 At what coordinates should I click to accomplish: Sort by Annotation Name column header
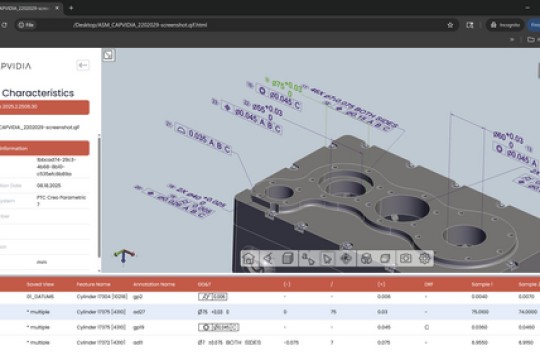click(x=154, y=284)
